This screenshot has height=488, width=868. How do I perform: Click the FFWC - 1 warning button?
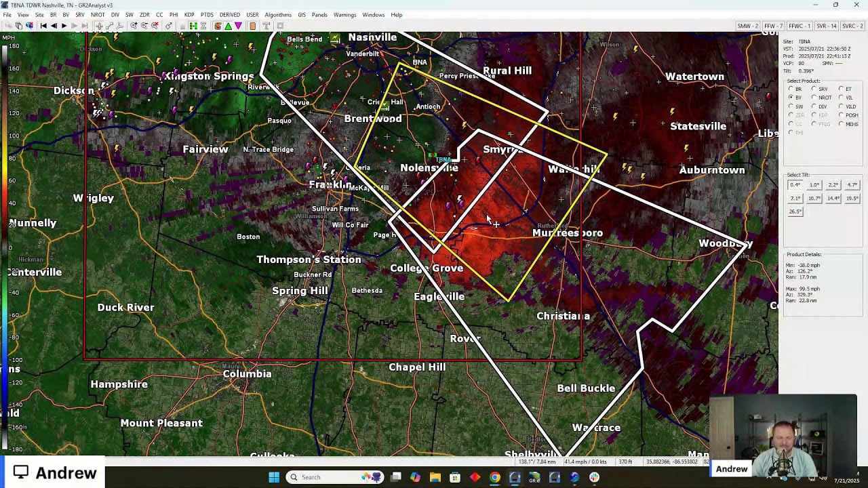coord(800,26)
